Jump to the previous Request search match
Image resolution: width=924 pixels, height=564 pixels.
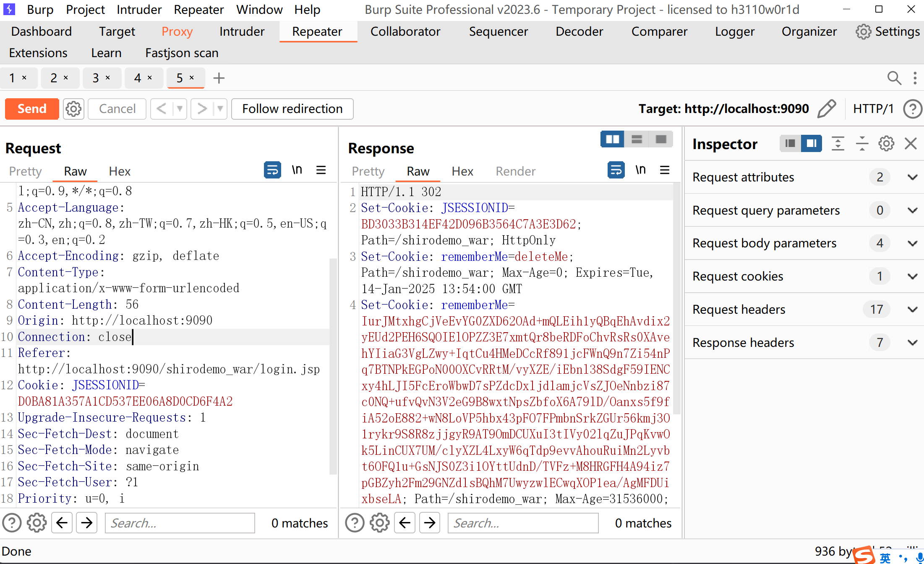(62, 523)
